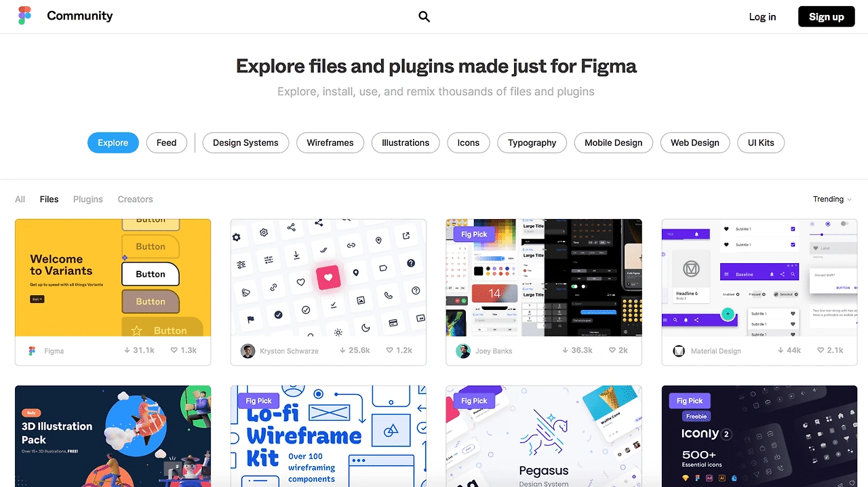Image resolution: width=868 pixels, height=487 pixels.
Task: Open the Trending sort dropdown
Action: (x=832, y=199)
